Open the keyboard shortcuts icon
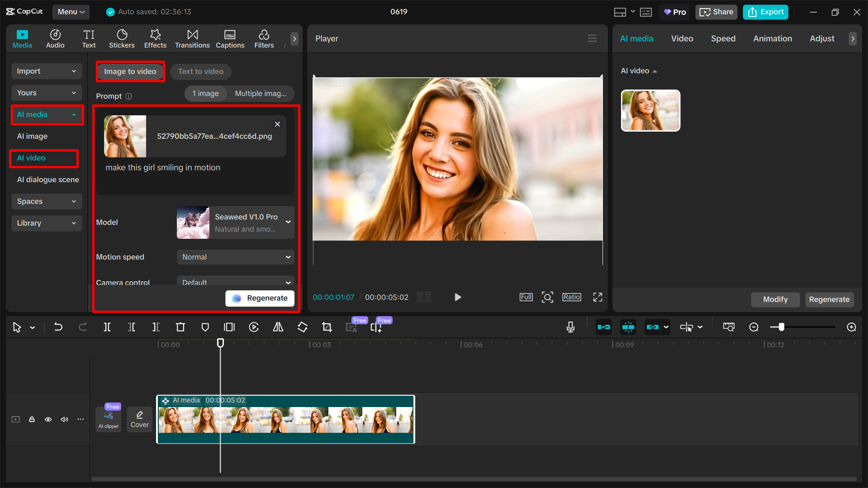 pos(646,12)
